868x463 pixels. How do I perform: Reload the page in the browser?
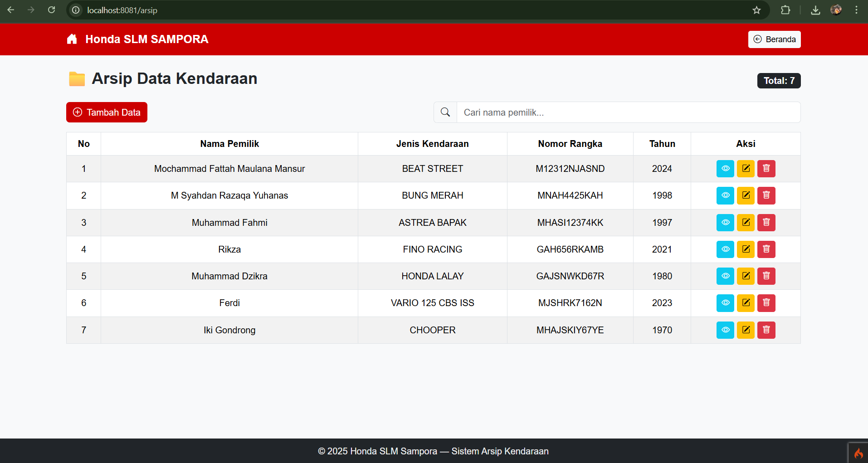tap(52, 10)
